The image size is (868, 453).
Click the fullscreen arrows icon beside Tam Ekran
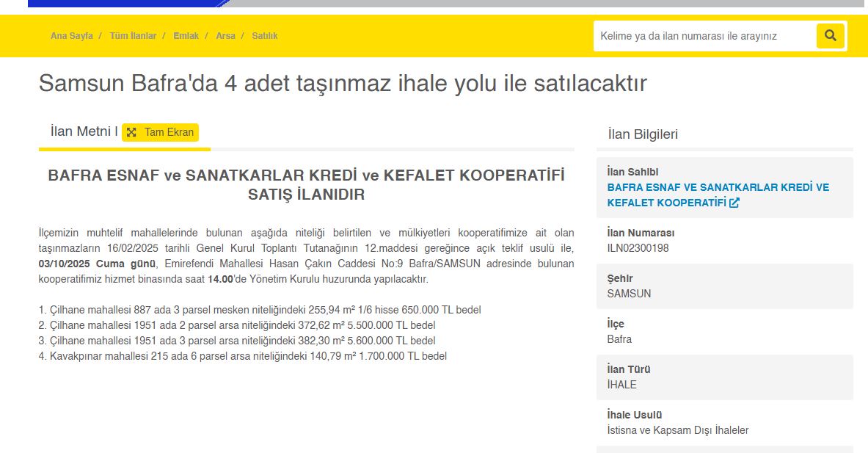(x=131, y=132)
